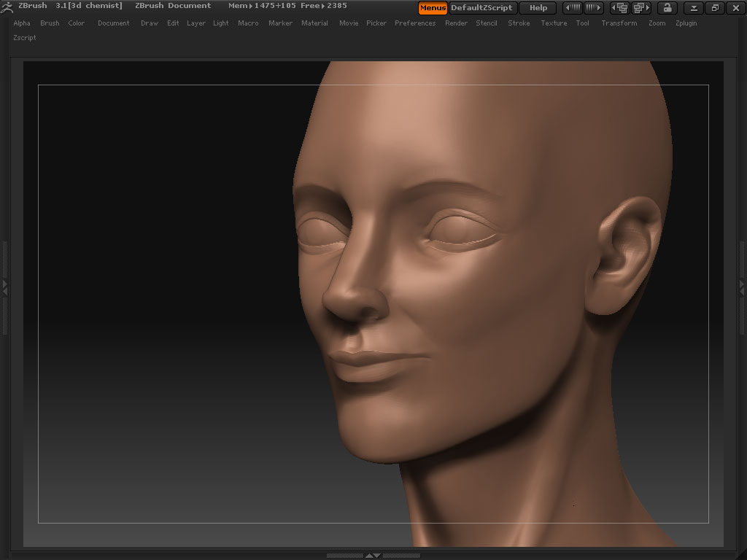
Task: Open the Draw menu
Action: [149, 23]
